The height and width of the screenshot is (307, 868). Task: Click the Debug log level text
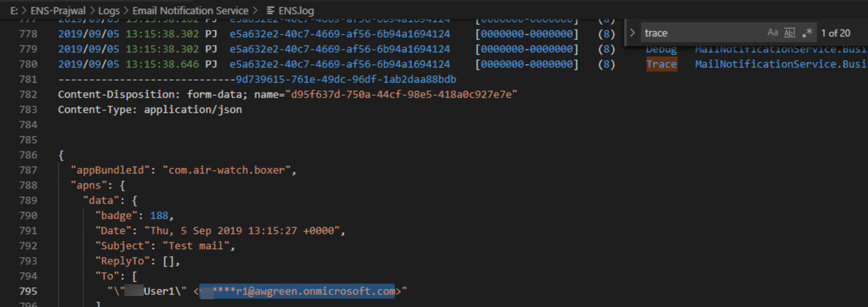(661, 49)
